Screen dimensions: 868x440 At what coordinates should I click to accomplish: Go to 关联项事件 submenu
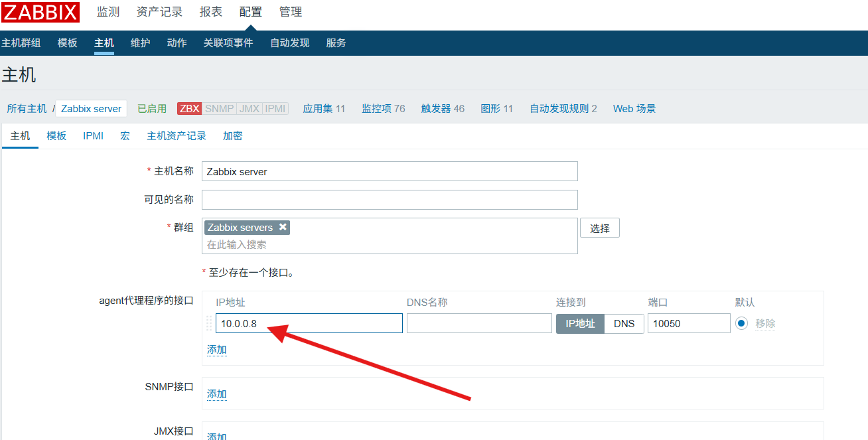(x=228, y=42)
